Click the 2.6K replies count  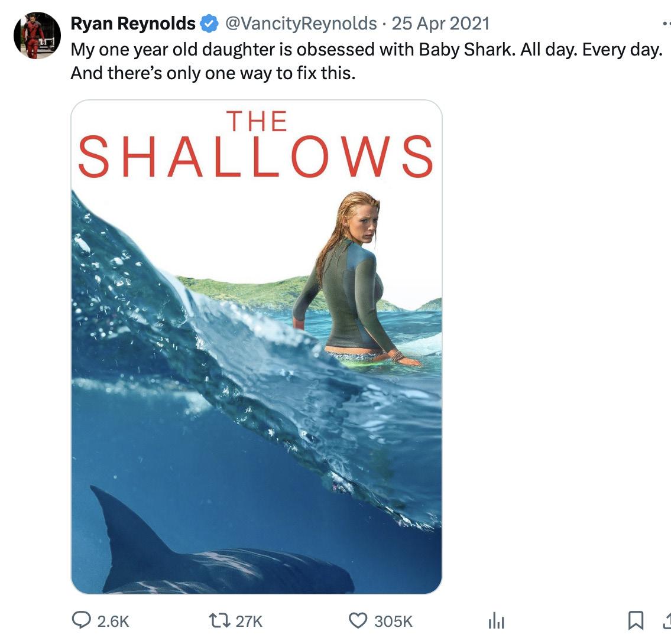click(x=113, y=622)
